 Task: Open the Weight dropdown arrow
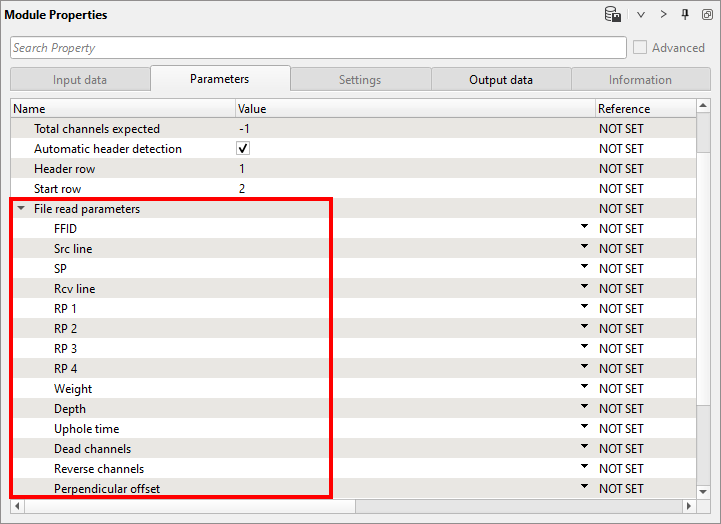point(585,388)
